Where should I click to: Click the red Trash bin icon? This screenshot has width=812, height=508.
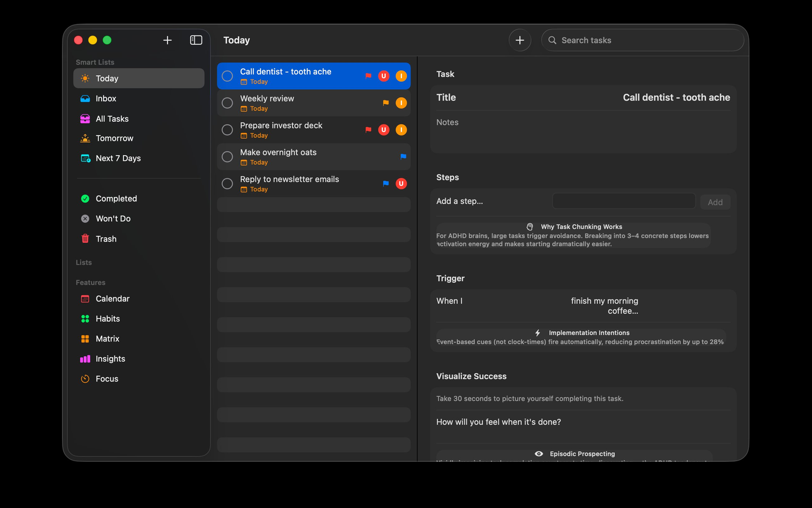pyautogui.click(x=85, y=239)
